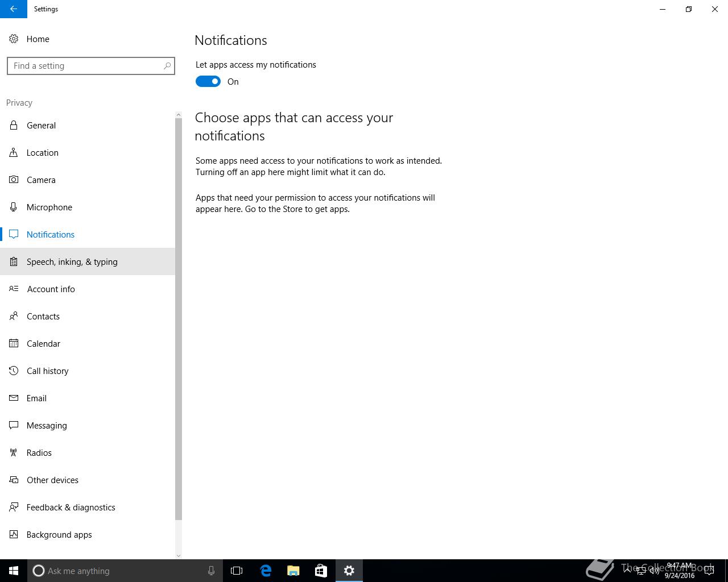Open File Explorer from taskbar

(293, 571)
